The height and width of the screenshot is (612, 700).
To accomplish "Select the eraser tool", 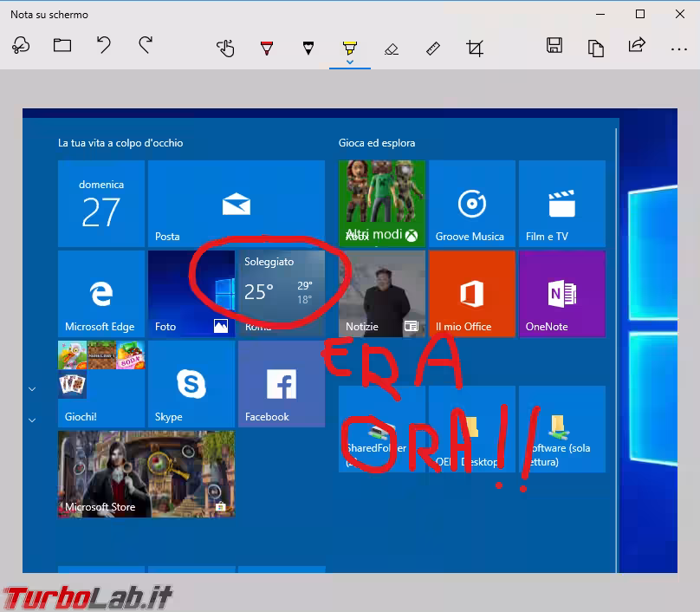I will [392, 48].
